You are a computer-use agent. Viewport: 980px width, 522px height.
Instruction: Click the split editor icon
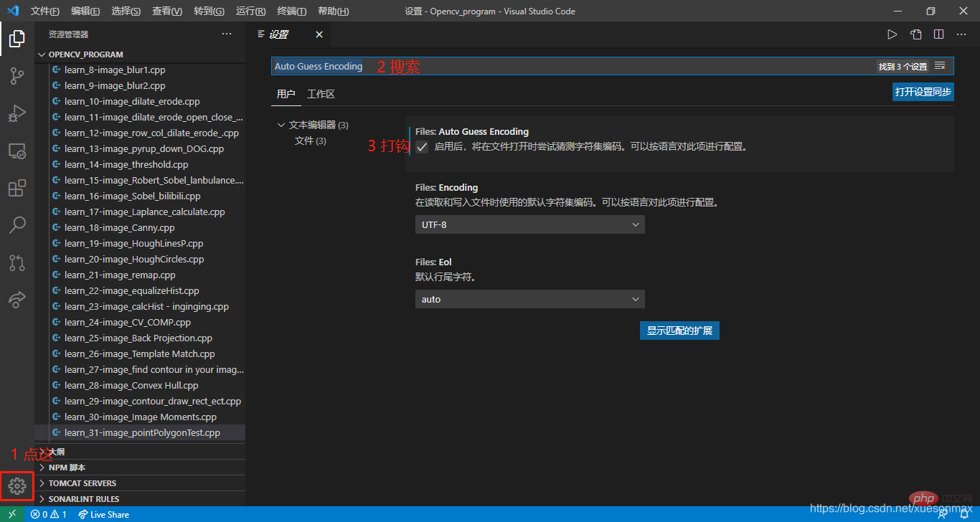click(x=938, y=34)
